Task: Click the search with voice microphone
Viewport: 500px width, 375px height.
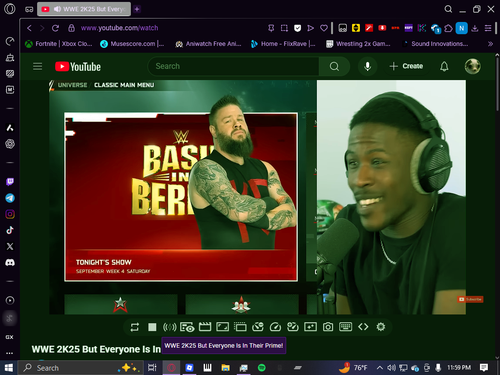Action: click(x=367, y=66)
